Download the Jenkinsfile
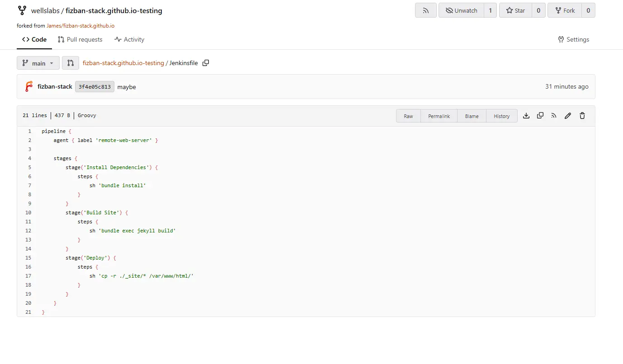Image resolution: width=623 pixels, height=364 pixels. tap(526, 116)
